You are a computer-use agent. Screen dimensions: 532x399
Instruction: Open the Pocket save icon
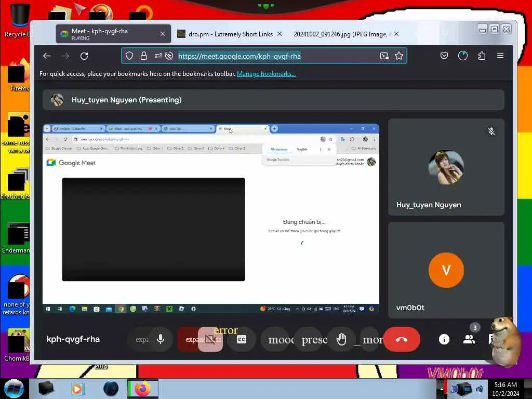click(444, 56)
